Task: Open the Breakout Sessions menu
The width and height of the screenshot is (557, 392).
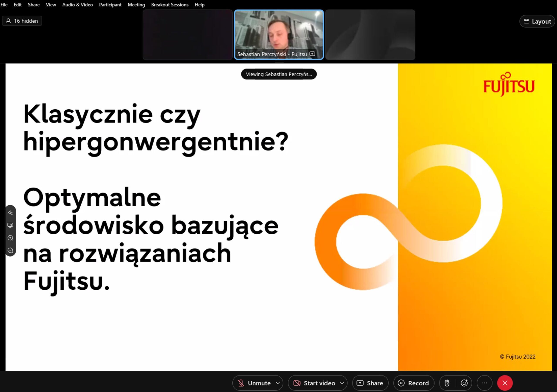Action: (x=170, y=5)
